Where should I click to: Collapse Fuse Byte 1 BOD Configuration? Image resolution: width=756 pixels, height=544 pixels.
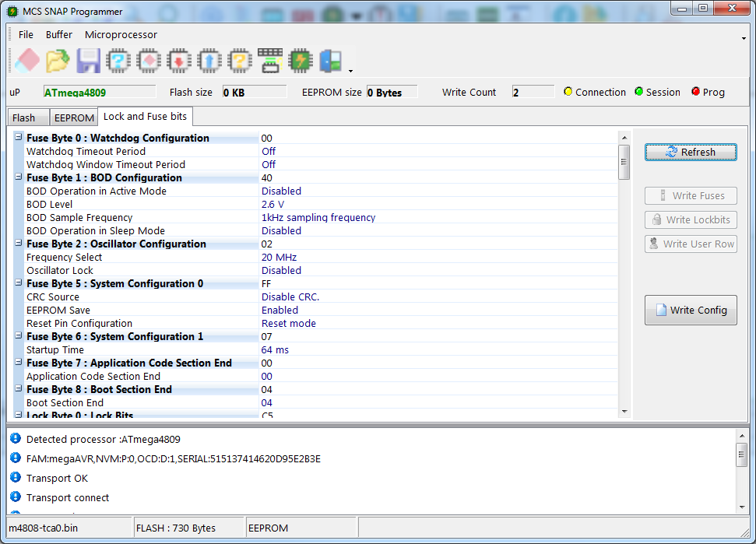pos(19,177)
